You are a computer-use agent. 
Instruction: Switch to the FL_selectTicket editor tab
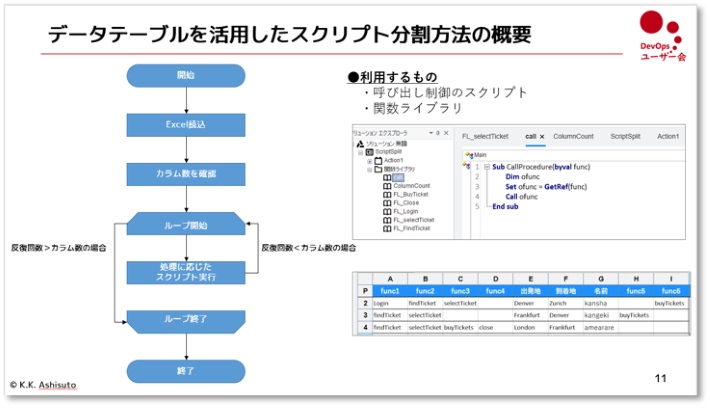coord(486,136)
